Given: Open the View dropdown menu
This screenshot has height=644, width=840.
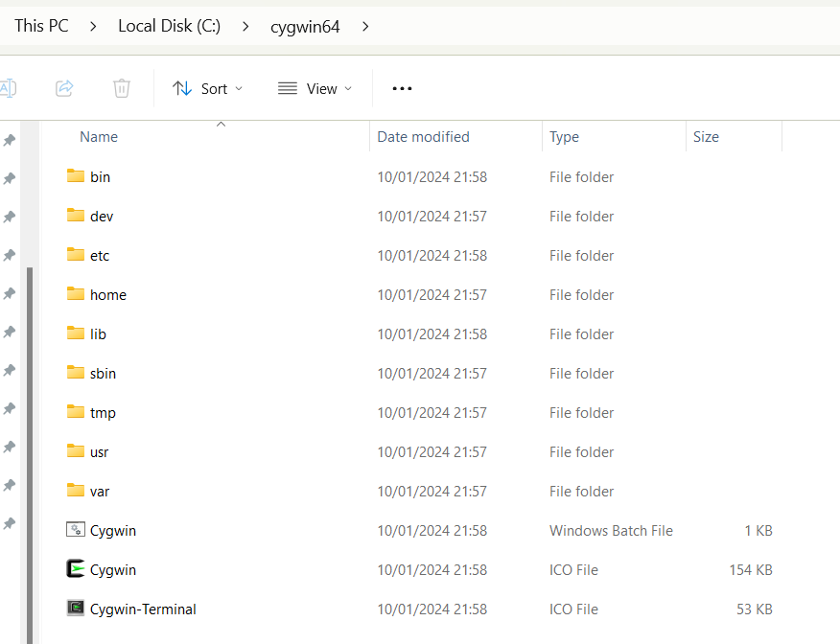Looking at the screenshot, I should tap(315, 88).
